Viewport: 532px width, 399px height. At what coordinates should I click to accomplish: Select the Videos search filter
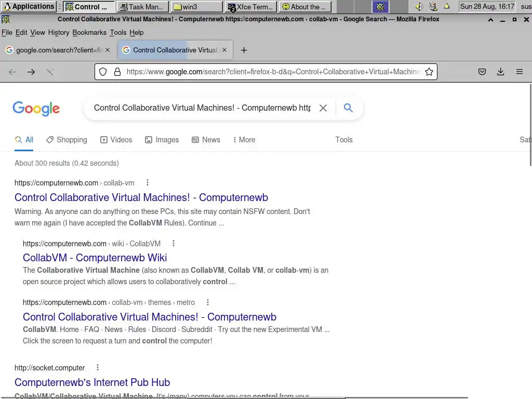[x=116, y=140]
